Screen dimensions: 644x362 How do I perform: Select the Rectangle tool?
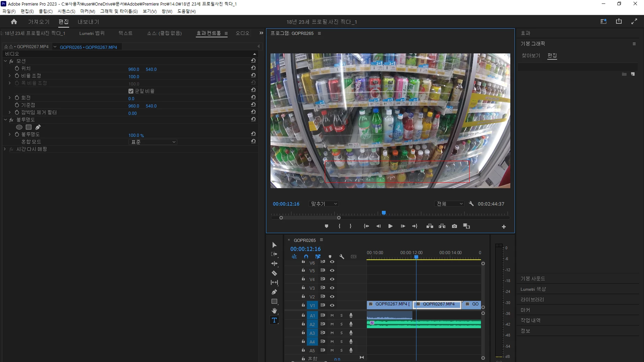click(x=274, y=301)
